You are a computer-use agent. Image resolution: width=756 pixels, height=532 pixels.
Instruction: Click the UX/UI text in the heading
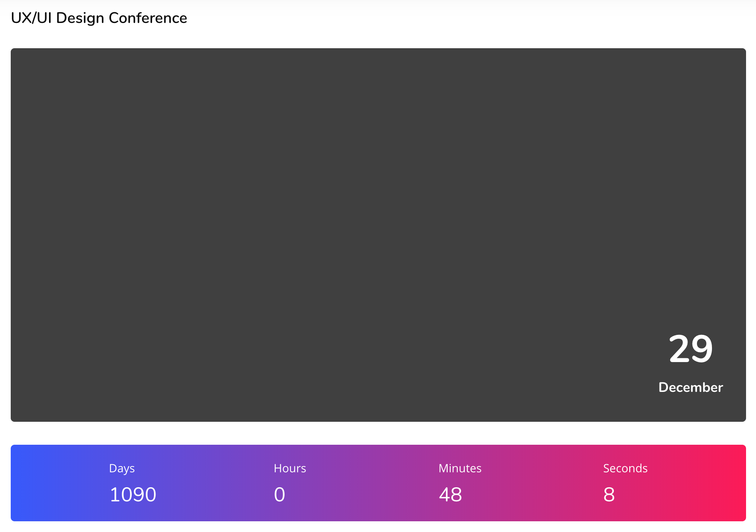click(31, 18)
